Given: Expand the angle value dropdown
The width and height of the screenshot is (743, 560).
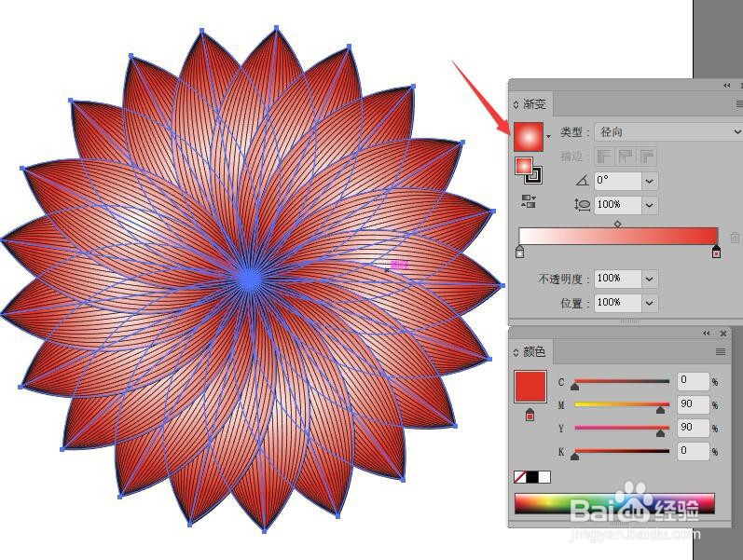Looking at the screenshot, I should pyautogui.click(x=650, y=181).
